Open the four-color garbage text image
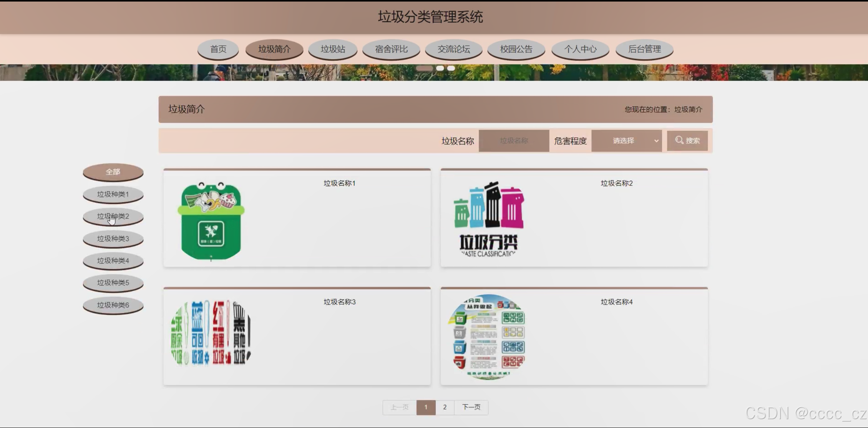868x428 pixels. tap(211, 333)
